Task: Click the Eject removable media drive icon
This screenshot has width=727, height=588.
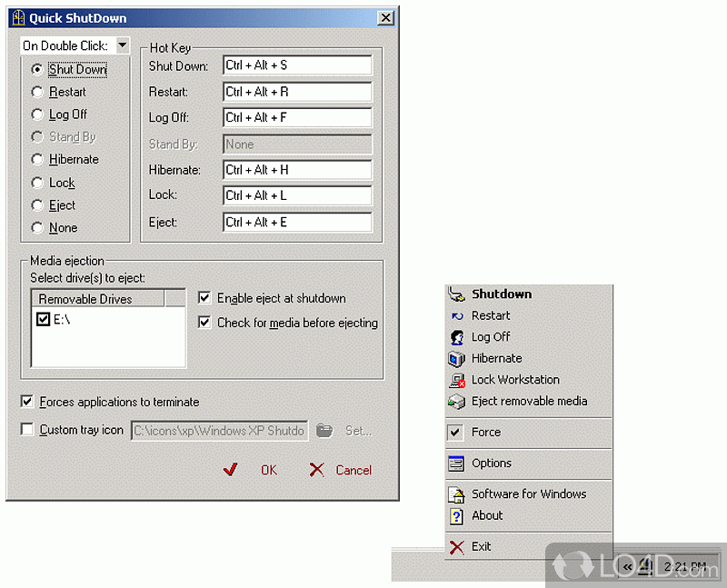Action: 457,402
